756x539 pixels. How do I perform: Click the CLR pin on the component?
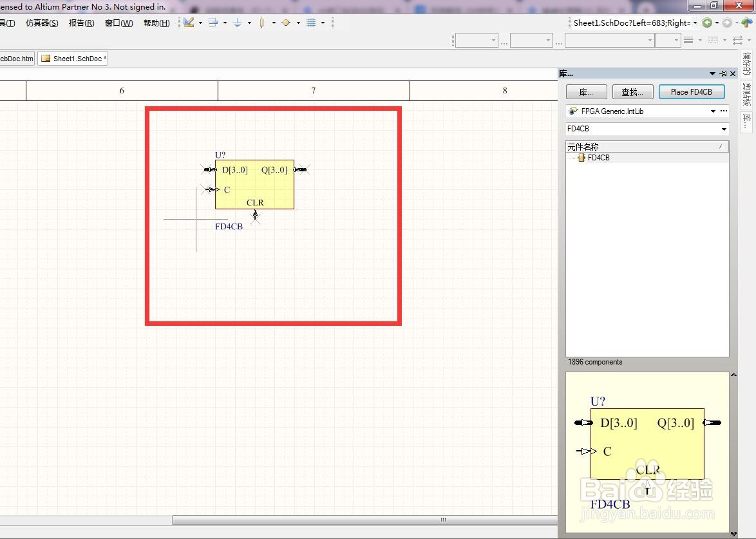[x=255, y=214]
